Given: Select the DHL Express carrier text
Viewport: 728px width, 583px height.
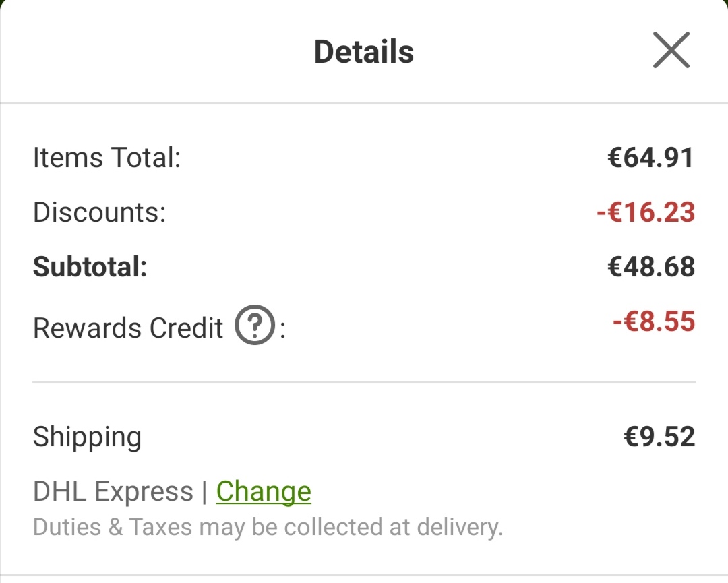Looking at the screenshot, I should (113, 491).
